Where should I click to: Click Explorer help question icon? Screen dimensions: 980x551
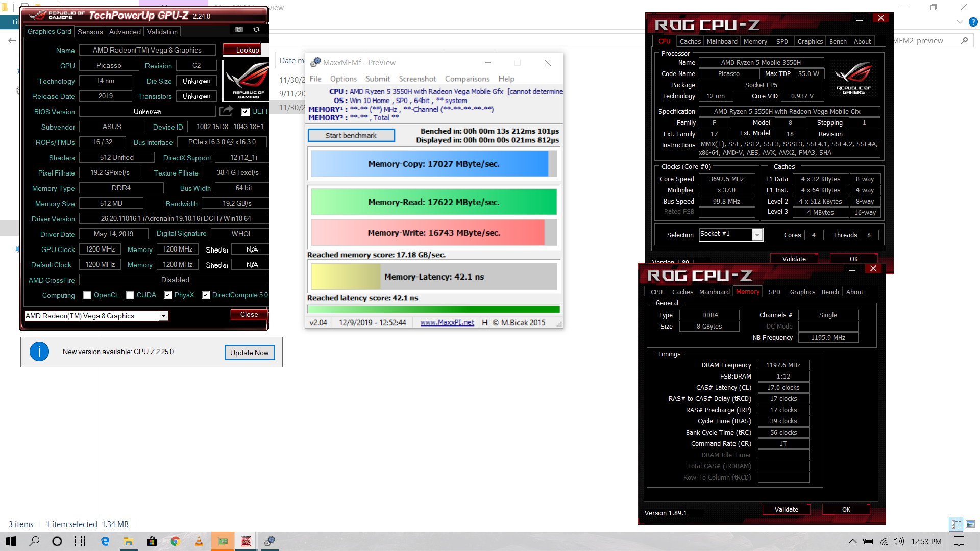pos(973,22)
